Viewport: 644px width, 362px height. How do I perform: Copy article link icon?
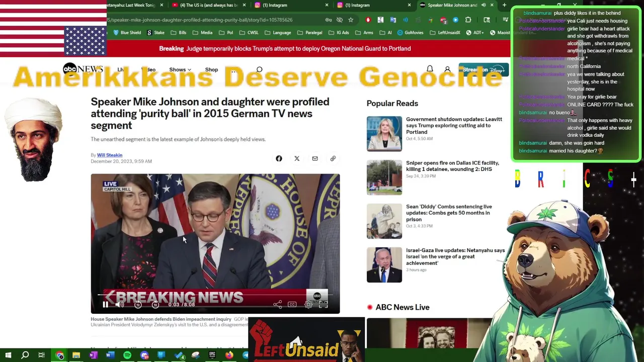click(333, 158)
